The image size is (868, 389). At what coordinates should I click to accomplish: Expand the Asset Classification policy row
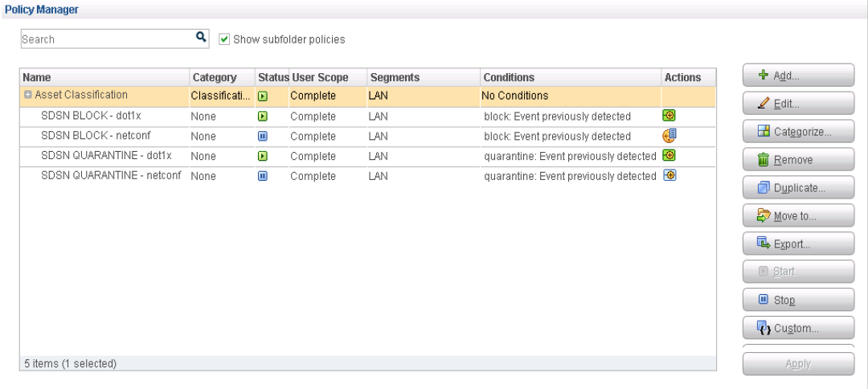27,96
